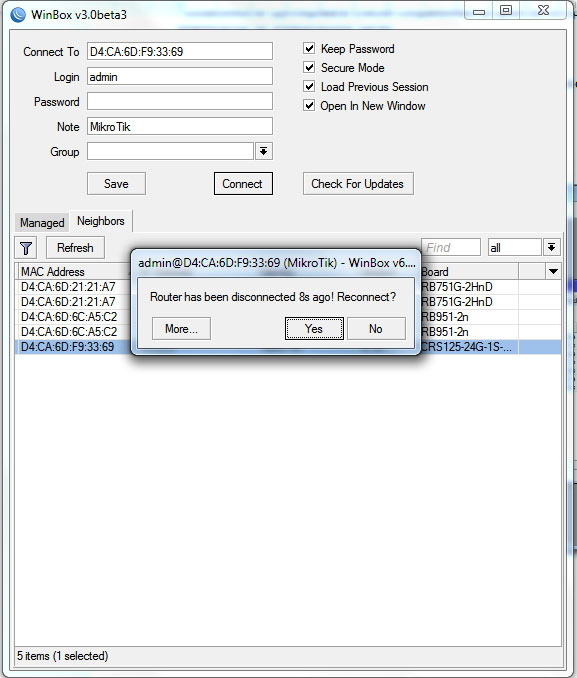Minimize the WinBox window
The image size is (577, 678).
coord(479,11)
